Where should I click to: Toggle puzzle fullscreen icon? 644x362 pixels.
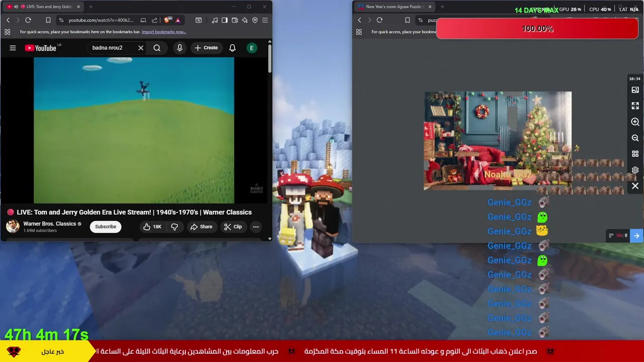tap(635, 106)
